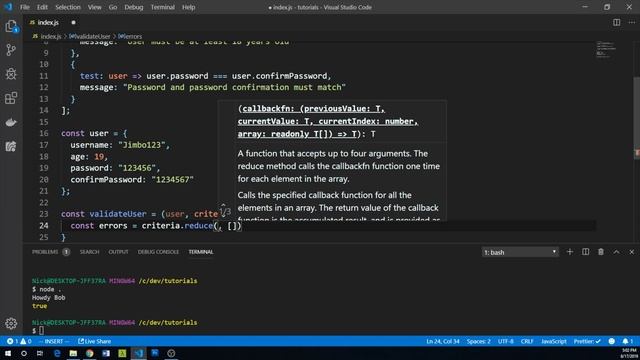Open the Debug view in the activity bar

tap(11, 74)
